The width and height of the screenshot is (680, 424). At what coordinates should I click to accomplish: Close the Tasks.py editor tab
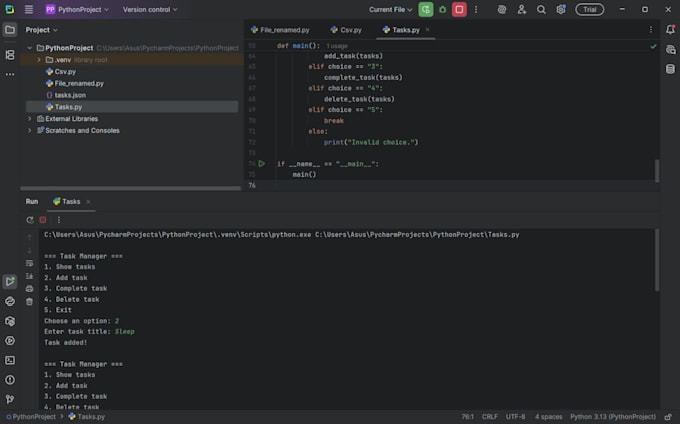[428, 29]
